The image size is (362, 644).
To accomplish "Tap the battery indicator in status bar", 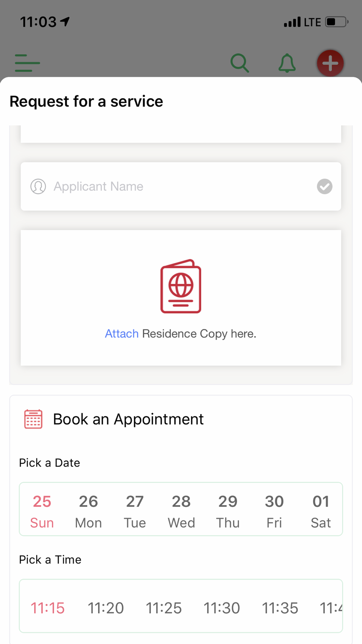I will pyautogui.click(x=337, y=22).
